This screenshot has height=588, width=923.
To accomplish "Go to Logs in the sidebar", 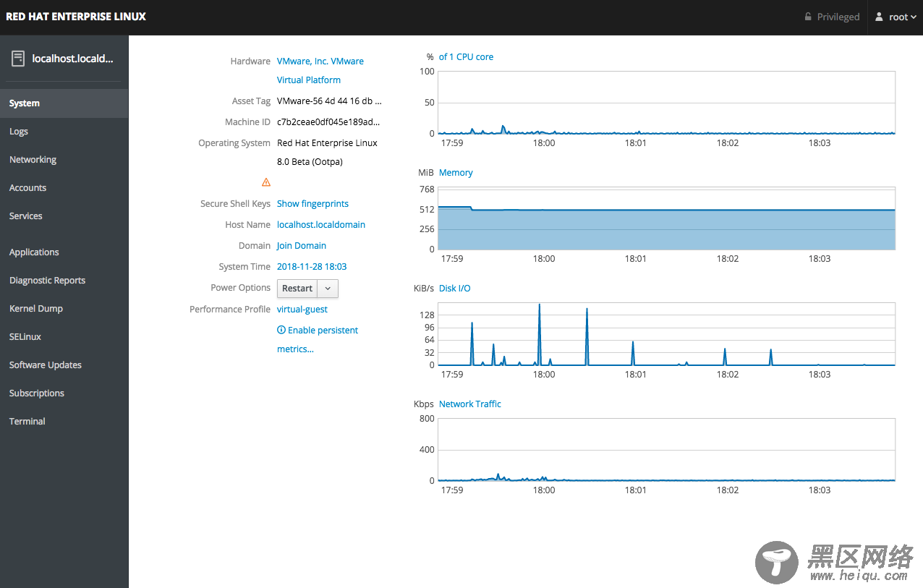I will 64,132.
